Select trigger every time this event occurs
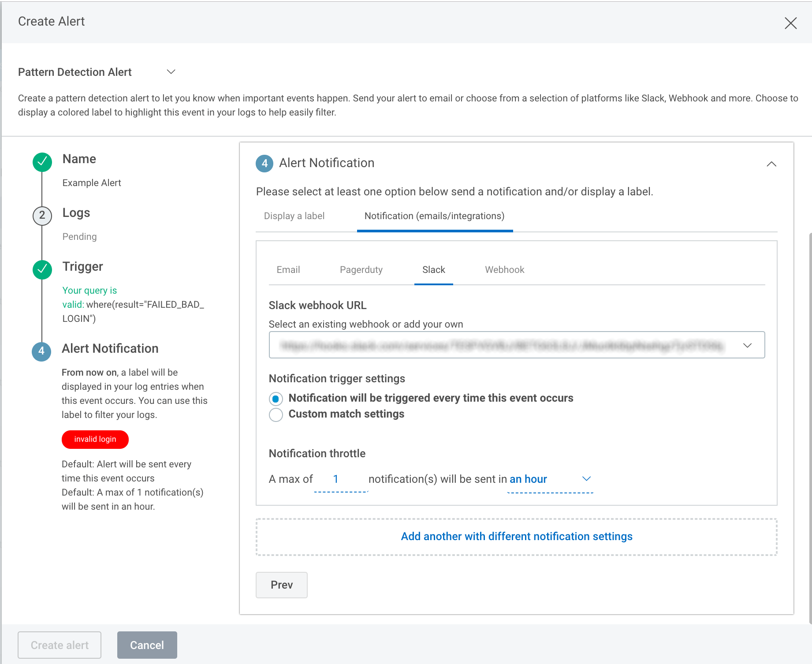 (276, 399)
